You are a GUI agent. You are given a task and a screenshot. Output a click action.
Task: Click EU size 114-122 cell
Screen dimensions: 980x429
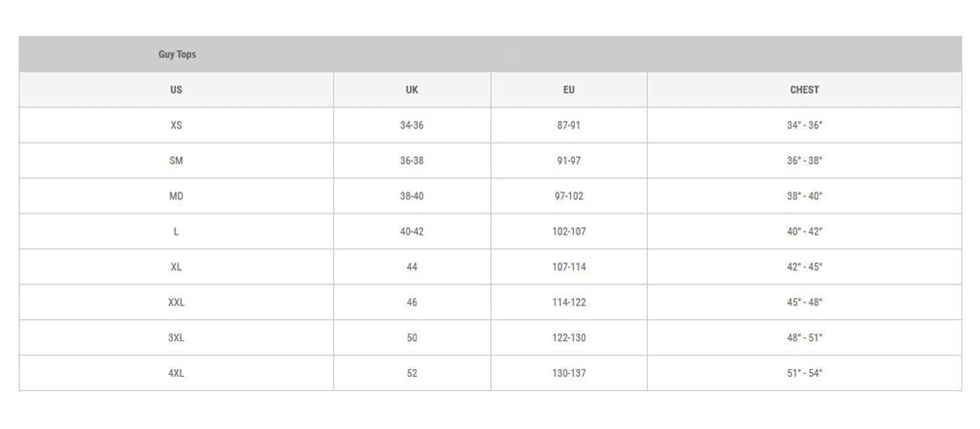click(x=569, y=302)
